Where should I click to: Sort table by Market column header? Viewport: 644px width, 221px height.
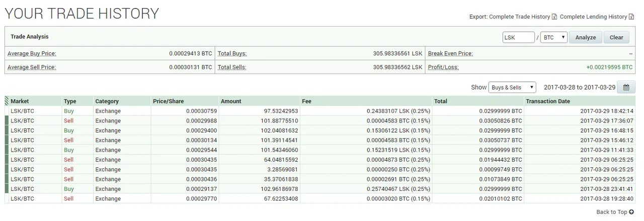35,101
